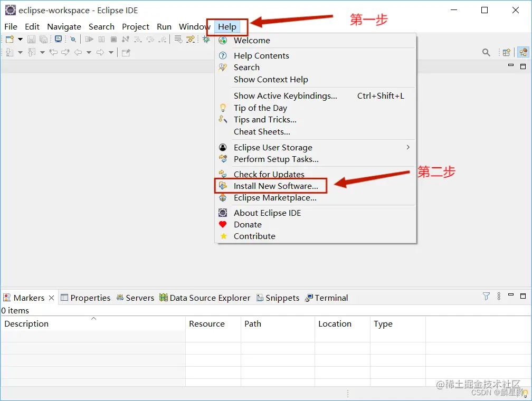Click the Resume debug icon
This screenshot has height=401, width=532.
89,40
